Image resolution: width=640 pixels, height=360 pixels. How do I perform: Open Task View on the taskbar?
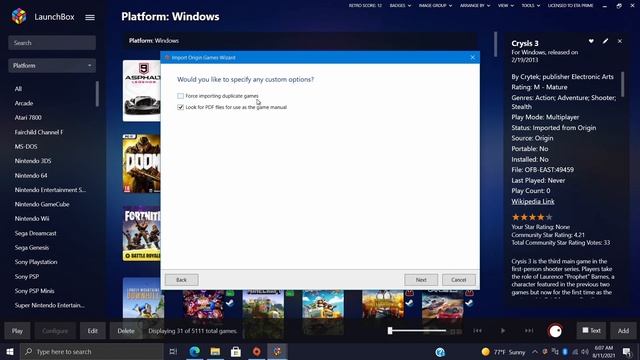173,351
